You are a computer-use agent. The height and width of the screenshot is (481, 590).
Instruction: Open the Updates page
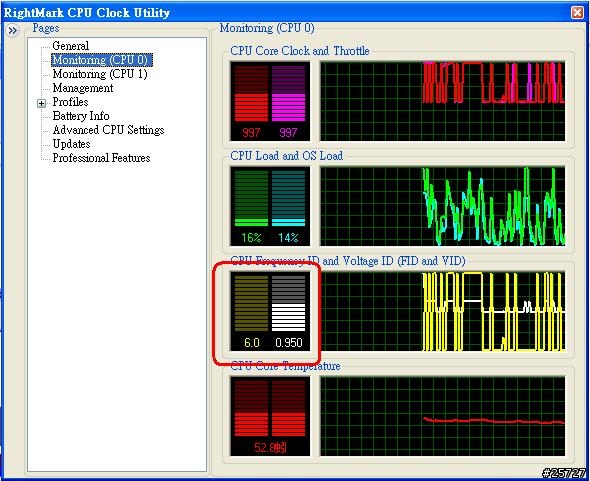(71, 144)
